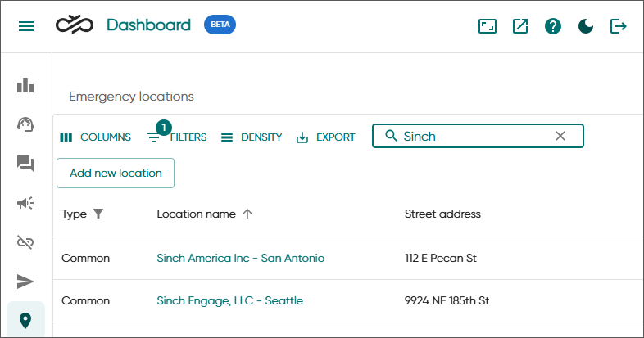Click the logout icon
The image size is (644, 338).
click(619, 26)
